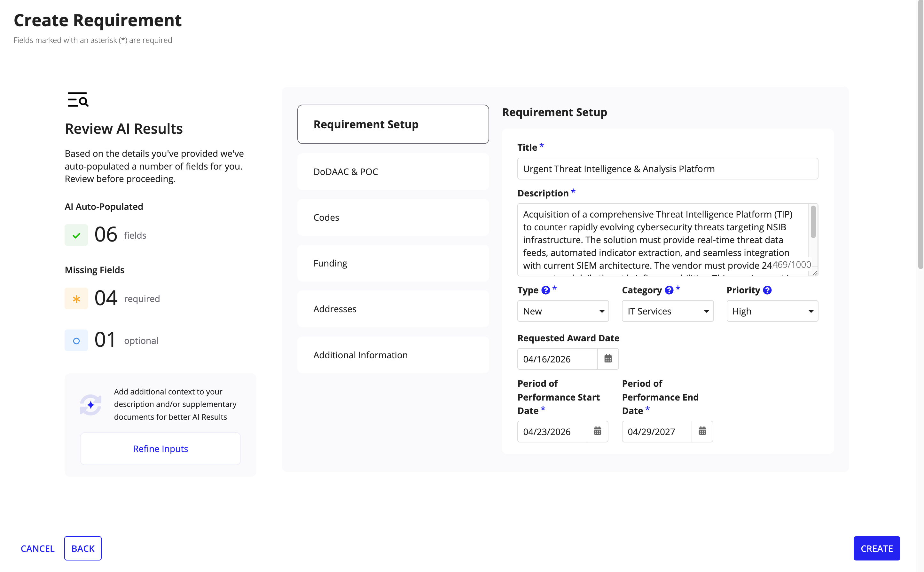Open the Performance End Date calendar picker

coord(702,431)
